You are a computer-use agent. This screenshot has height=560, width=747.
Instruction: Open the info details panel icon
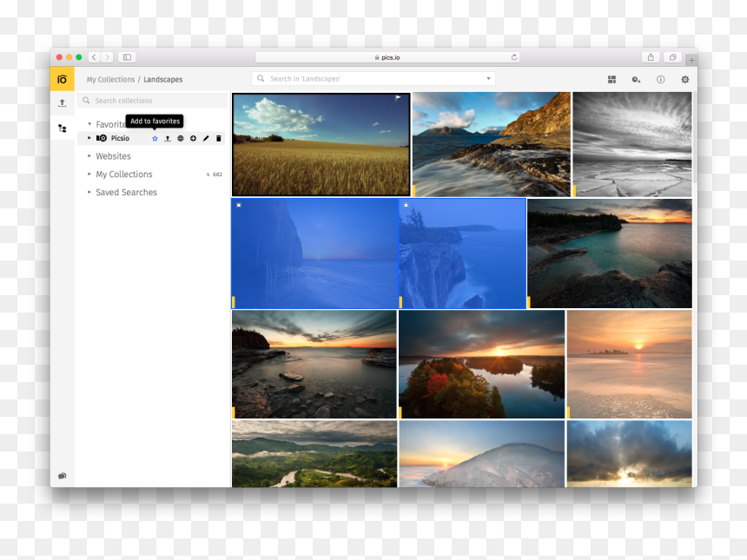coord(661,80)
